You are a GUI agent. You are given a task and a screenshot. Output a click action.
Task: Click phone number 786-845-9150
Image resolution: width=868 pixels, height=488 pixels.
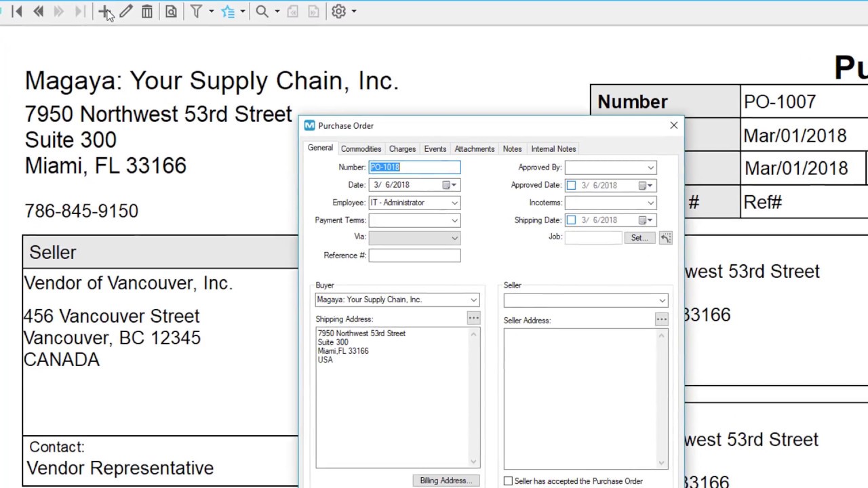point(81,211)
